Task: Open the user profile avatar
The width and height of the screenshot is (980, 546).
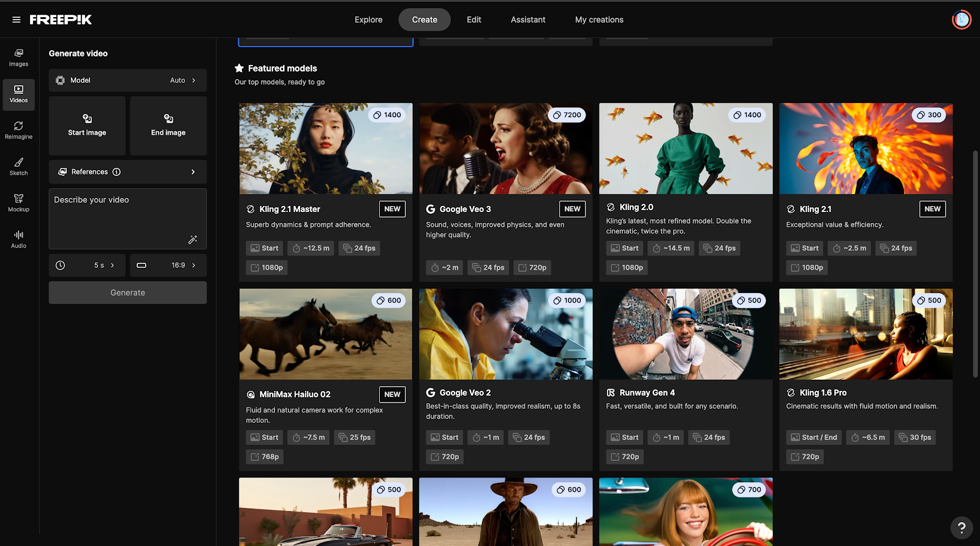Action: (961, 20)
